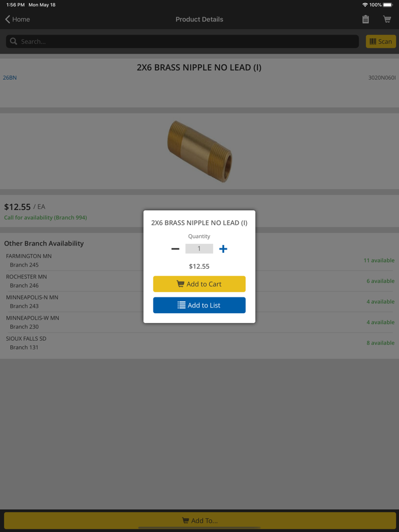399x532 pixels.
Task: View the brass nipple product image
Action: click(x=199, y=150)
